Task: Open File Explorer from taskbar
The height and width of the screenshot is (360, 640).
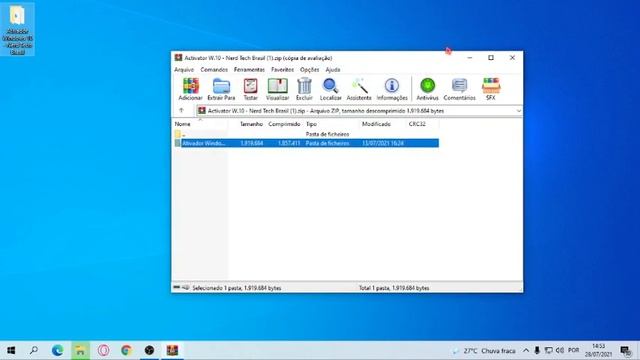Action: pos(80,350)
